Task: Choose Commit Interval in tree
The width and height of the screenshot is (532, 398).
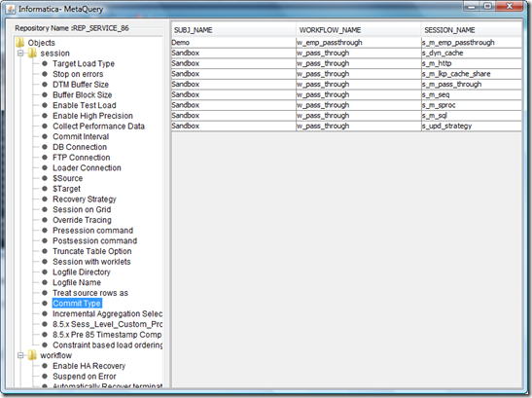Action: click(x=81, y=136)
